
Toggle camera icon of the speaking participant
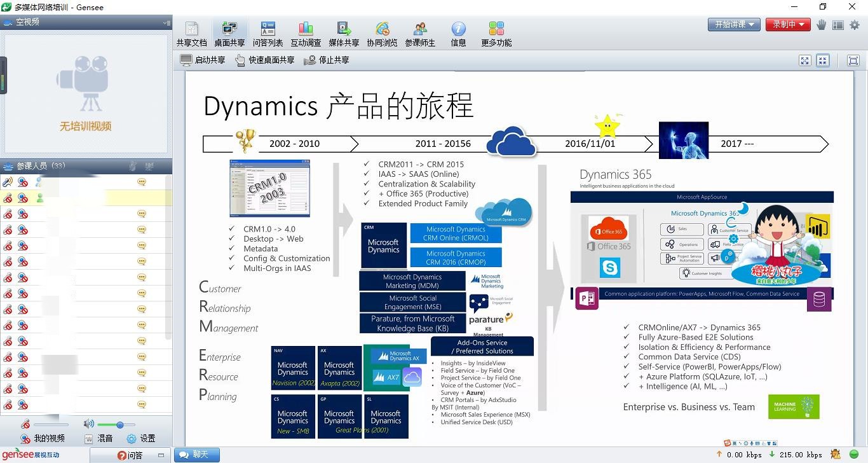coord(23,182)
